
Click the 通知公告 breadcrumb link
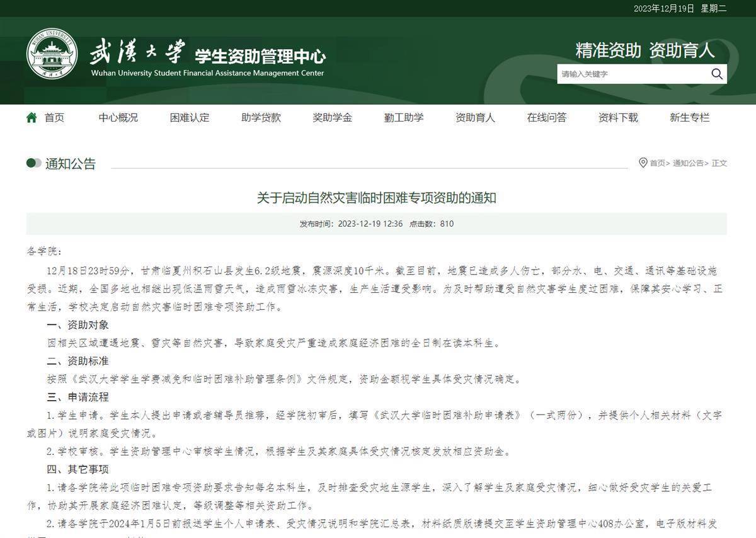pyautogui.click(x=688, y=163)
